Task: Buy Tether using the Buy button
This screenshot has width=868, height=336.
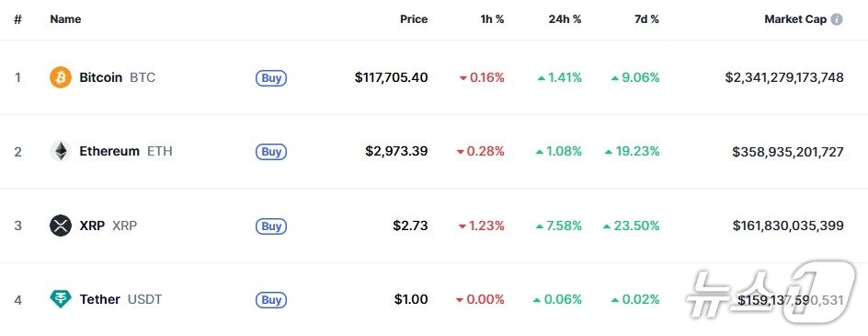Action: (271, 300)
